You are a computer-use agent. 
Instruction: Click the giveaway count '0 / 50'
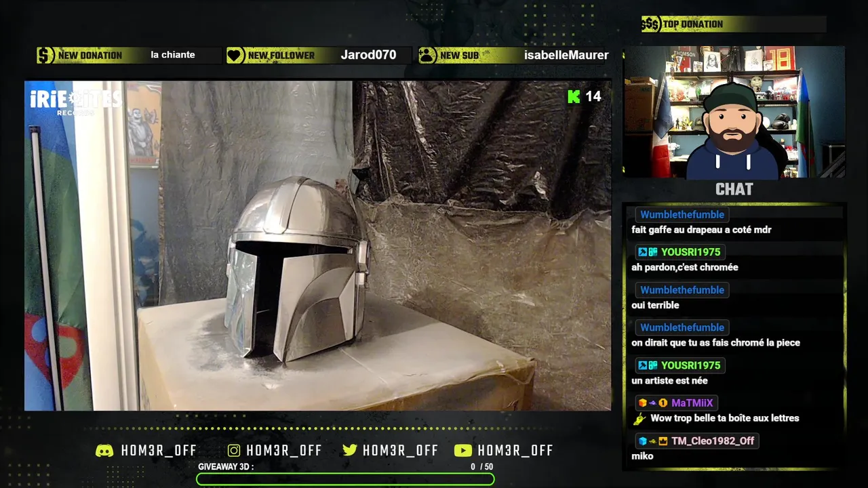pos(481,467)
